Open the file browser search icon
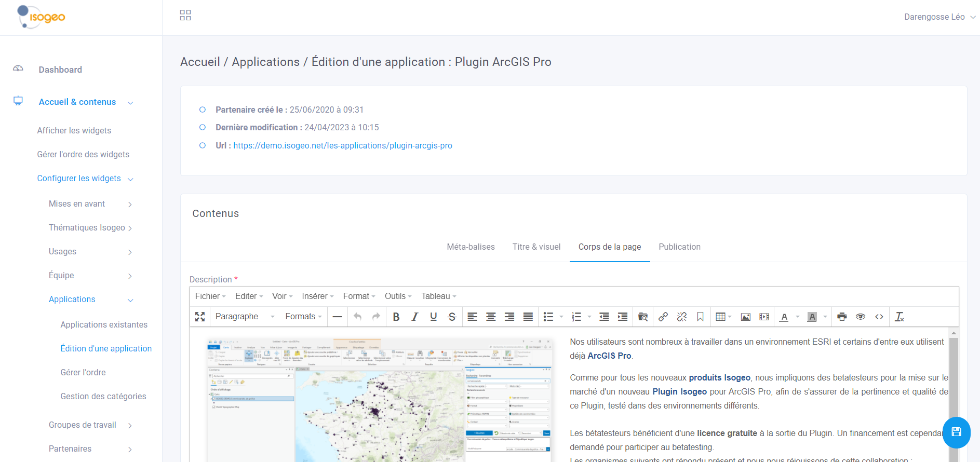 point(643,317)
